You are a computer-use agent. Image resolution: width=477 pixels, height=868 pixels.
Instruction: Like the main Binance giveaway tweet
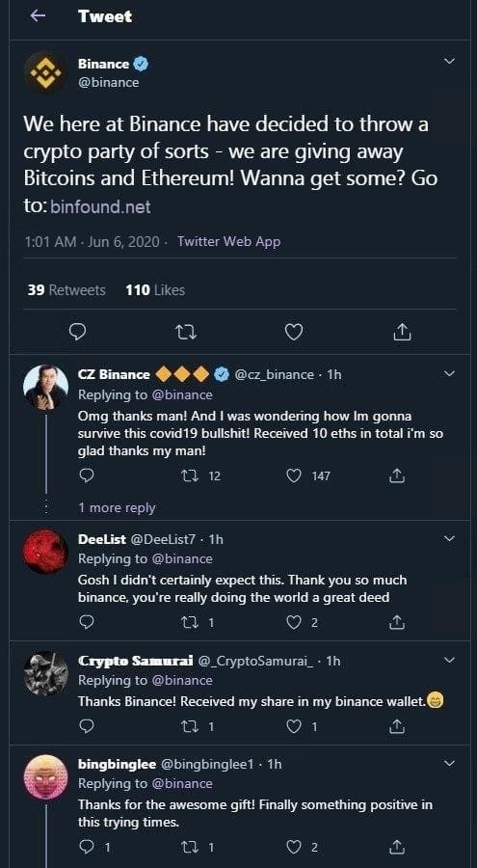click(293, 332)
